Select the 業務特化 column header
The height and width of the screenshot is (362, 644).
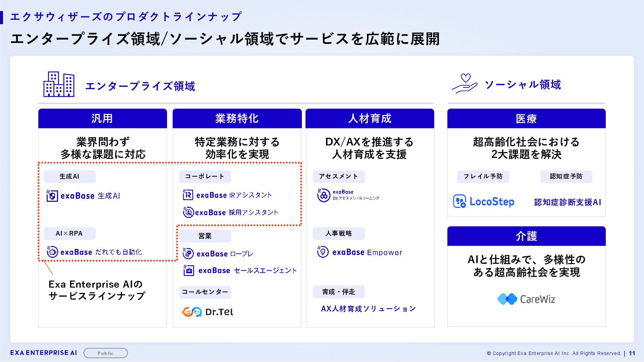[237, 118]
